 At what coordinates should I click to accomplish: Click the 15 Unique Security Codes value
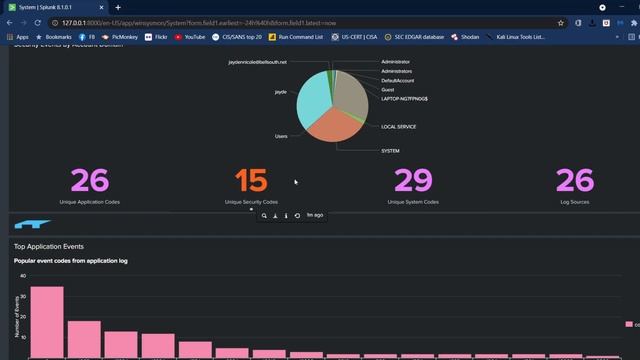click(x=251, y=180)
